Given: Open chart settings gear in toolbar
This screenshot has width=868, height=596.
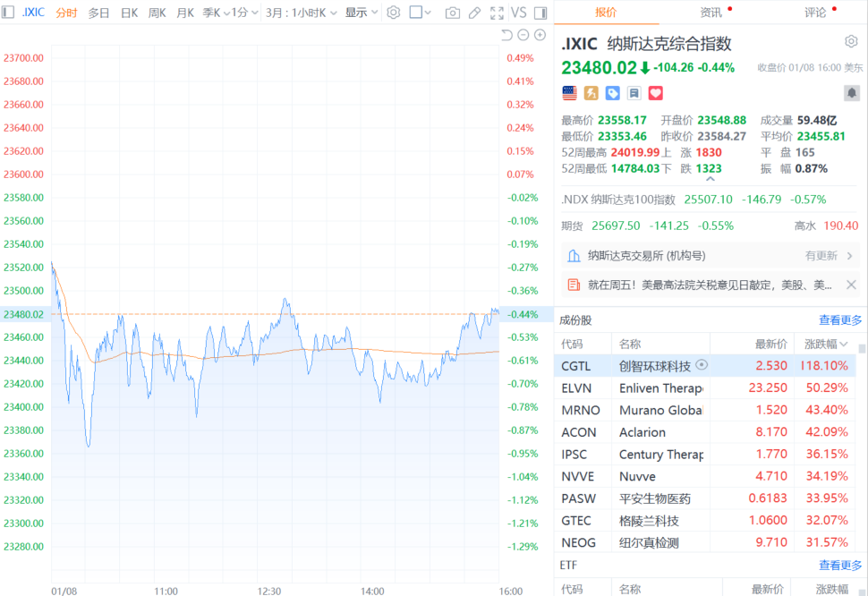Looking at the screenshot, I should (x=393, y=13).
